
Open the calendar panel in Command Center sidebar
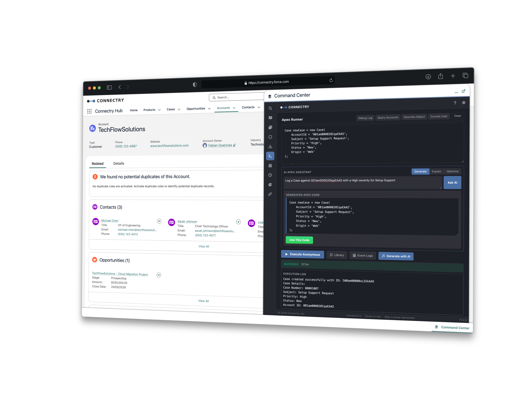270,165
